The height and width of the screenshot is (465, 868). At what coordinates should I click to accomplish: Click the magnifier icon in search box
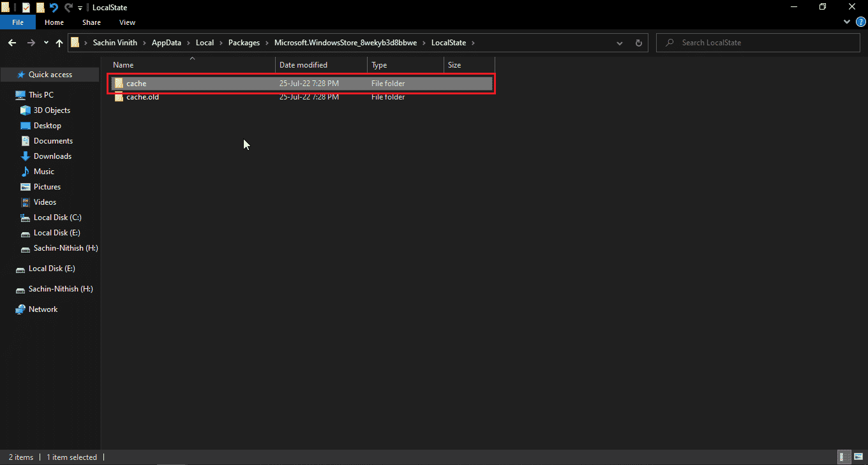[670, 43]
